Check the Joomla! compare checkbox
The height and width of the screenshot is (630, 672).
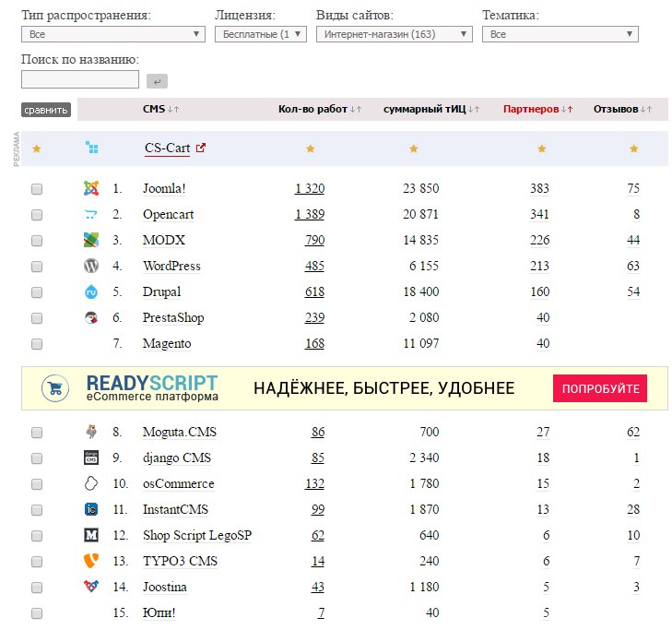click(37, 189)
